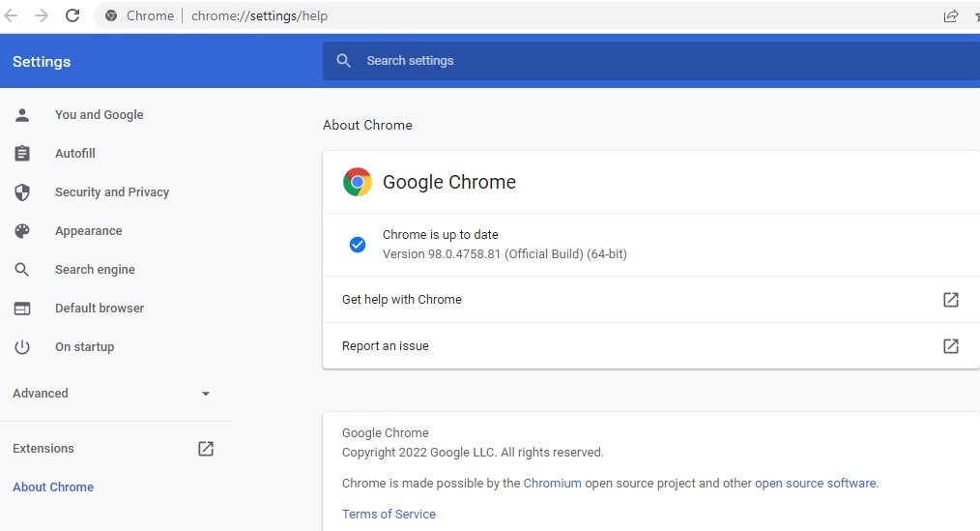980x531 pixels.
Task: Click the person icon beside You and Google
Action: pos(22,115)
